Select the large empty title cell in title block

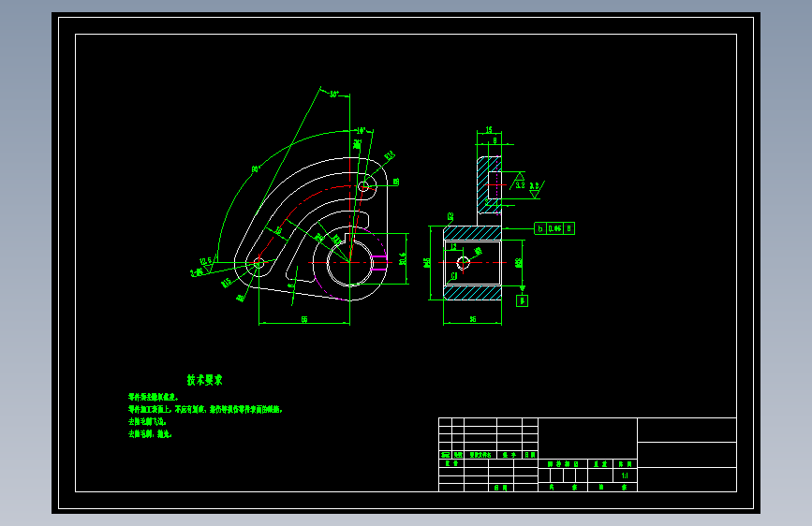point(588,438)
